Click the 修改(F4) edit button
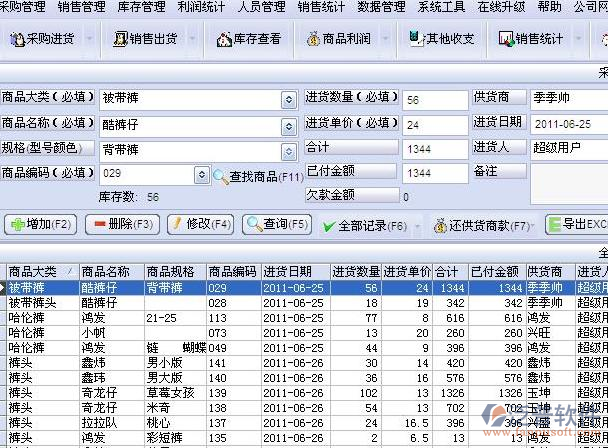 (x=201, y=225)
